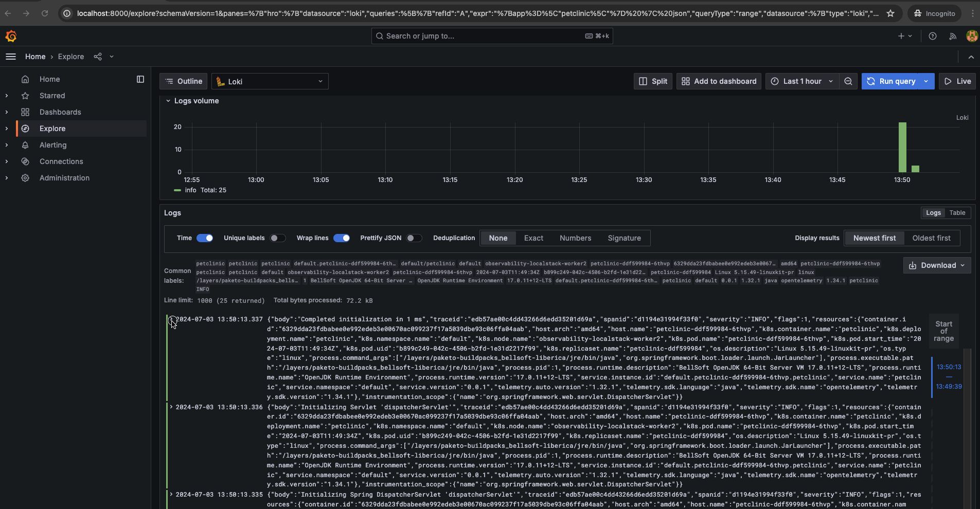Collapse the Logs volume panel
Screen dimensions: 980x509
pyautogui.click(x=168, y=101)
